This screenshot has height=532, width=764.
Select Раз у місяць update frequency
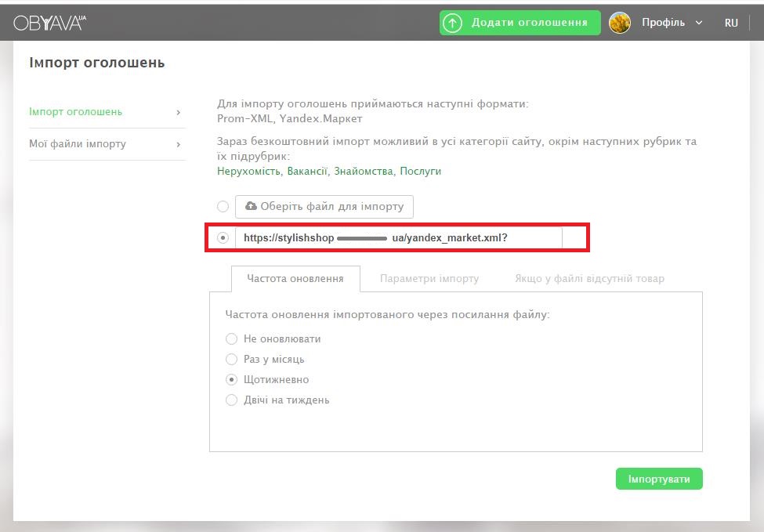click(x=231, y=360)
